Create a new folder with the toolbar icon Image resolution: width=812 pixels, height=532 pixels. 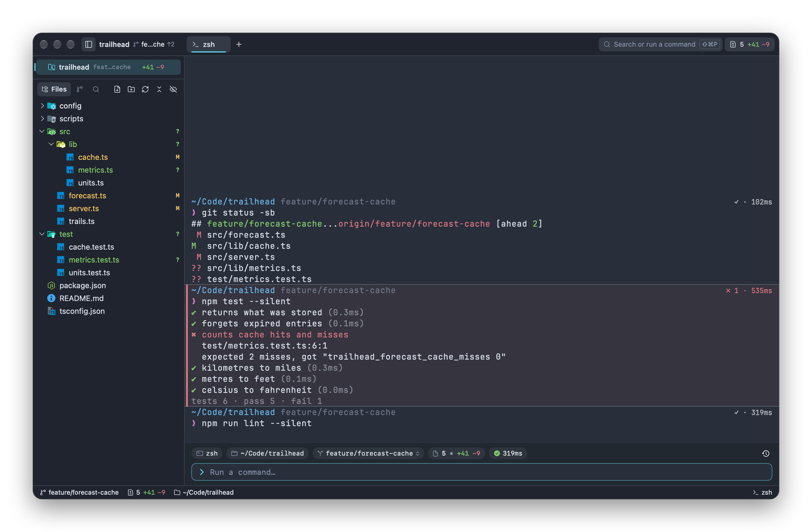click(131, 90)
